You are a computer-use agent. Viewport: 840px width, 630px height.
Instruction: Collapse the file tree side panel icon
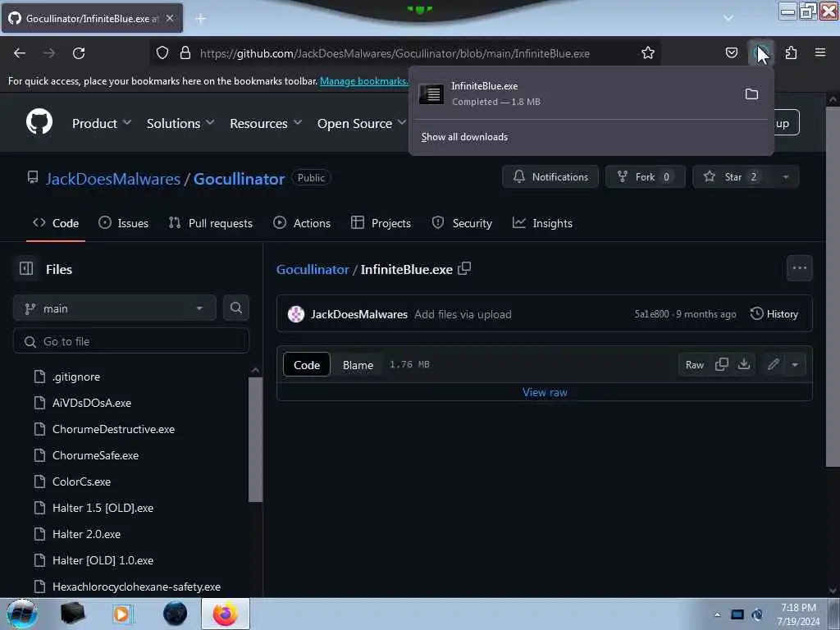pyautogui.click(x=26, y=268)
